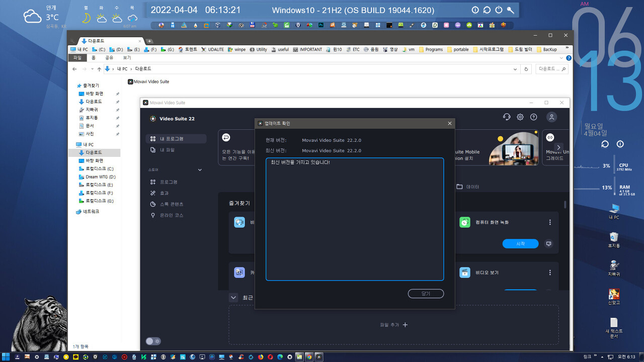Click the restart icon in top widget bar
The width and height of the screenshot is (644, 362).
tap(487, 10)
